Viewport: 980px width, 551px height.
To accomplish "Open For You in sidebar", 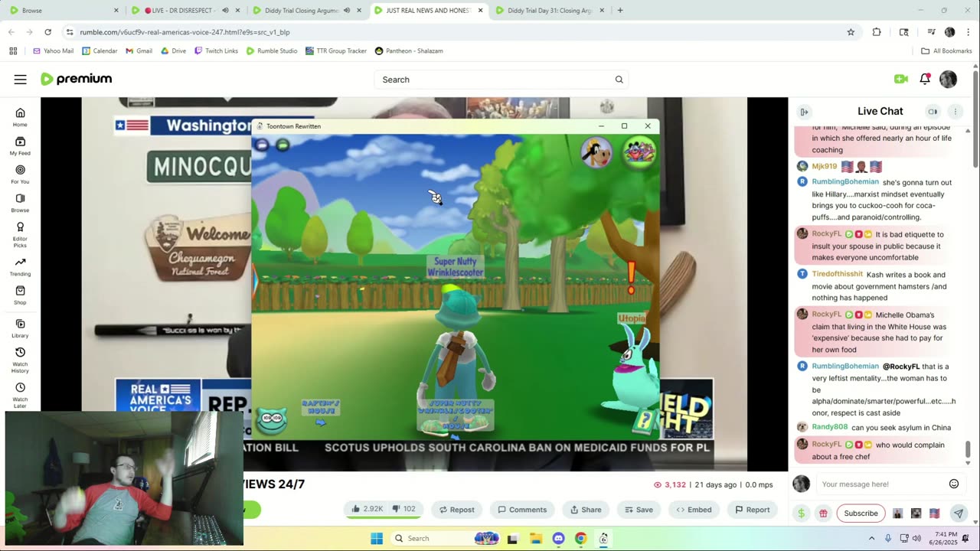I will 20,174.
